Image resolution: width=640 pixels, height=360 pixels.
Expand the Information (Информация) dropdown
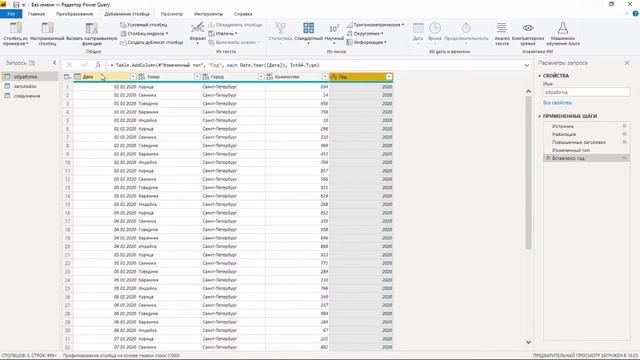(x=366, y=42)
